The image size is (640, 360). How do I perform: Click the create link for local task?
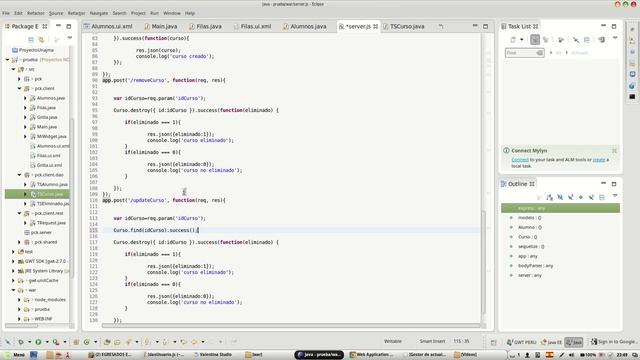(598, 160)
